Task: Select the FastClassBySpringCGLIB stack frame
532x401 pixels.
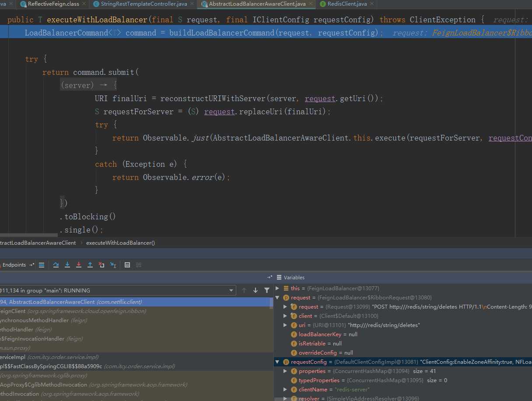Action: (x=135, y=366)
